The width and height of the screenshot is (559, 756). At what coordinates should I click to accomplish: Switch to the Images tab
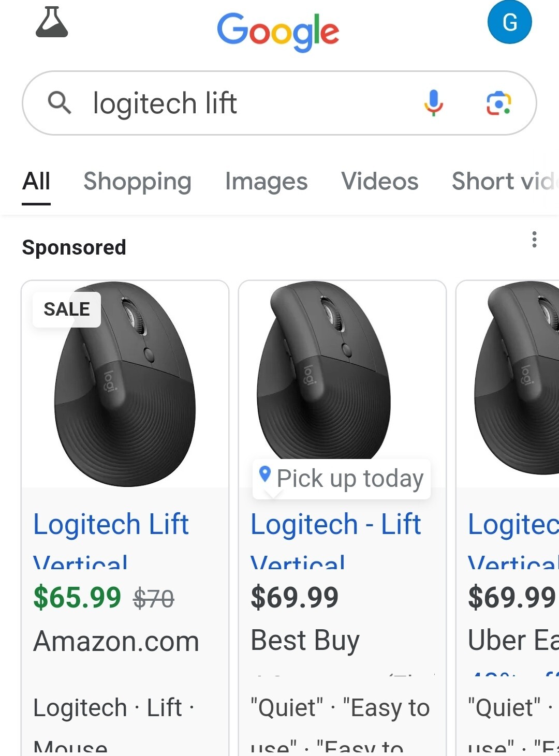(x=266, y=182)
